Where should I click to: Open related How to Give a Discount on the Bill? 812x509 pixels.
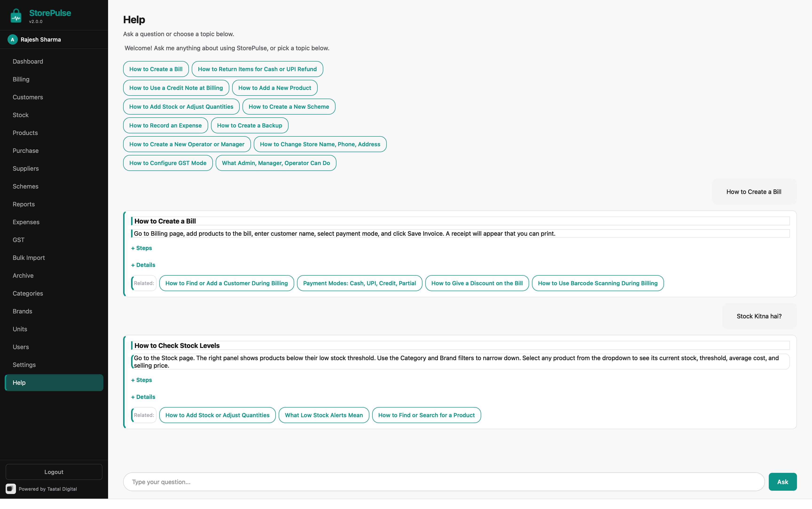tap(477, 283)
